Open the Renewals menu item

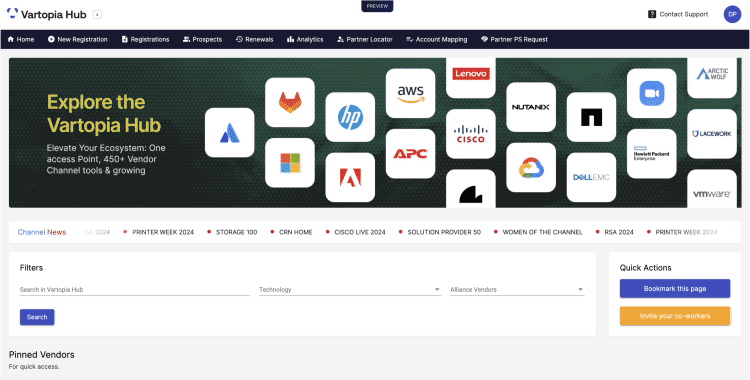[254, 39]
